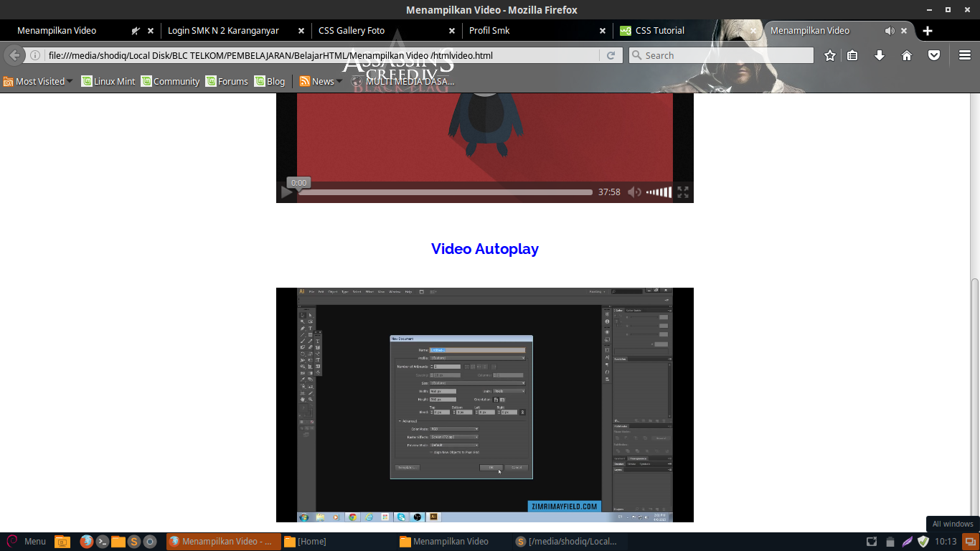This screenshot has height=551, width=980.
Task: Click the 10:13 clock in panel
Action: click(946, 542)
